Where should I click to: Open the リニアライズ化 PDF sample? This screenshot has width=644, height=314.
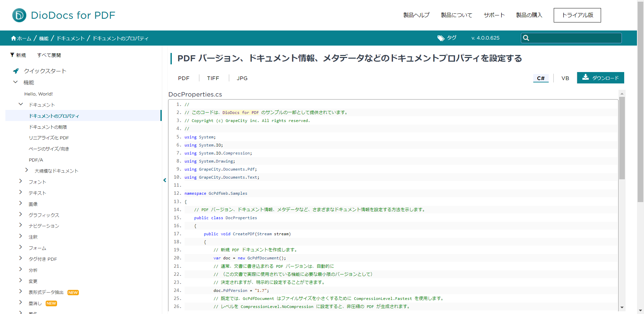pos(49,138)
